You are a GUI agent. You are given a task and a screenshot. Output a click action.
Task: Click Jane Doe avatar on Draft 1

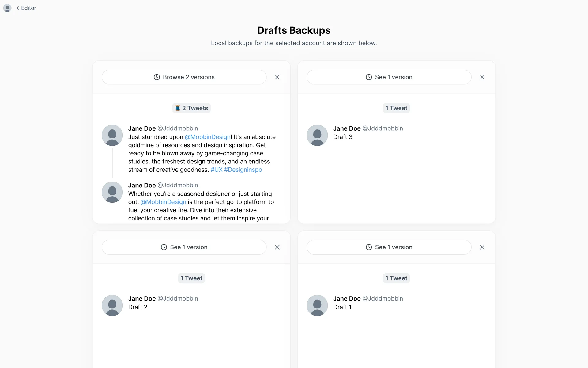(317, 305)
